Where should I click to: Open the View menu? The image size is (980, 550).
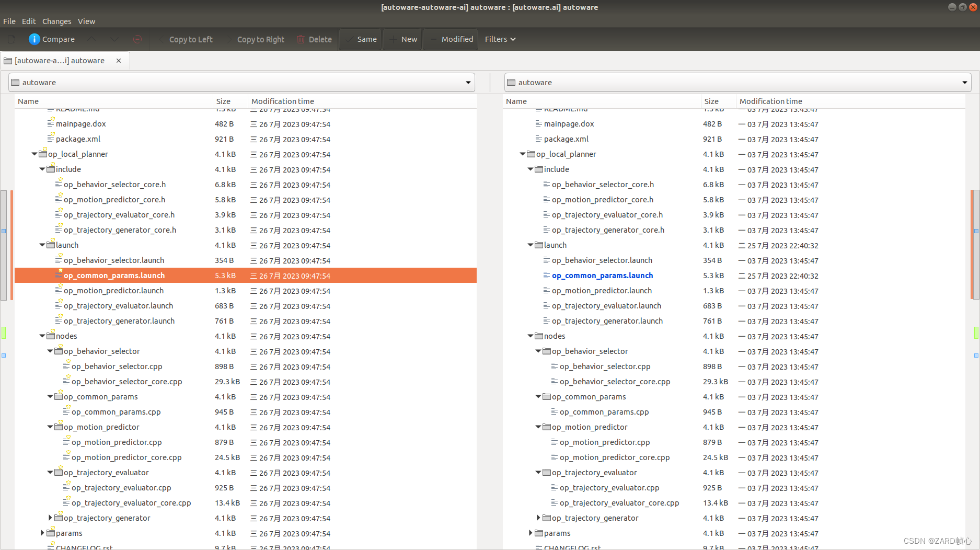click(86, 21)
